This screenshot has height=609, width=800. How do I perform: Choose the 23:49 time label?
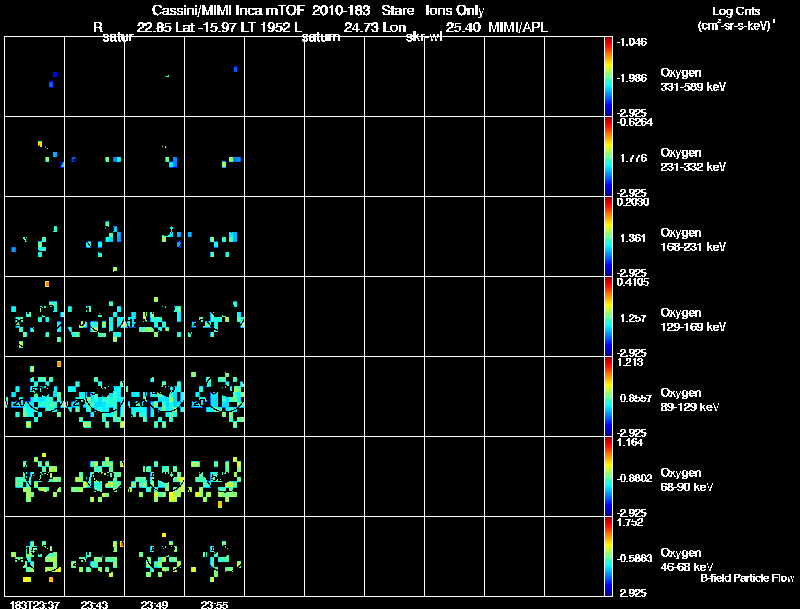click(155, 604)
